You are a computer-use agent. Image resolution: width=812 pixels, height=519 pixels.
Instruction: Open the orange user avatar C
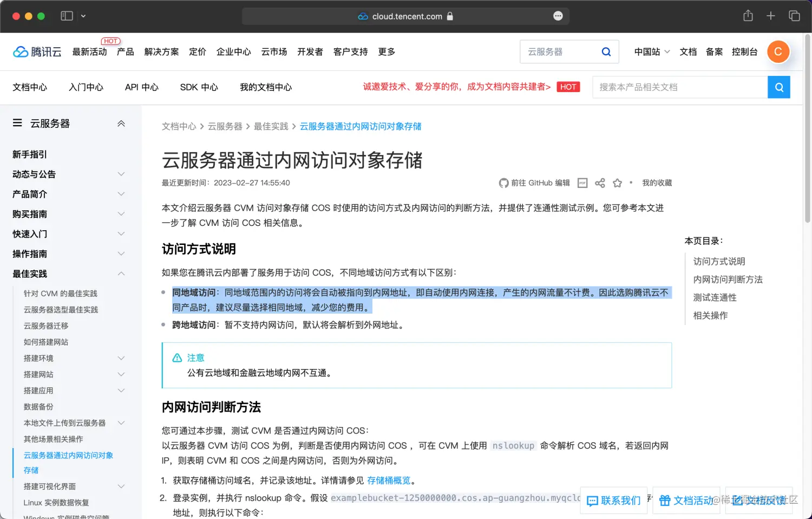pos(778,51)
